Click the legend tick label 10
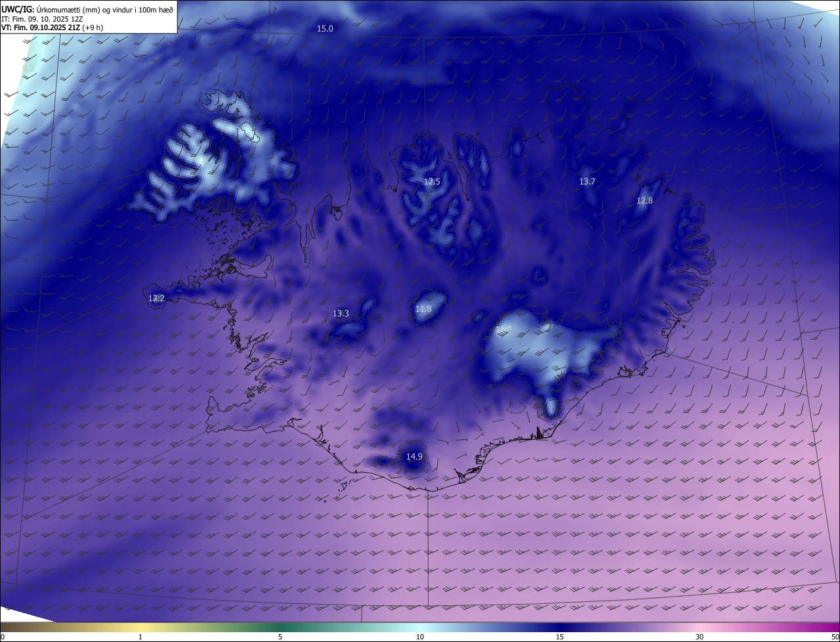This screenshot has width=840, height=642. pos(420,637)
